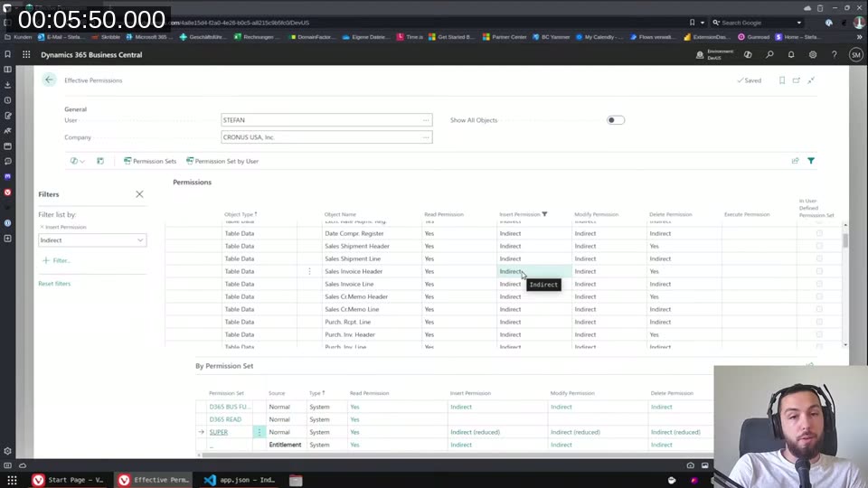Open Visual Studio Code app.json from taskbar

coord(240,480)
